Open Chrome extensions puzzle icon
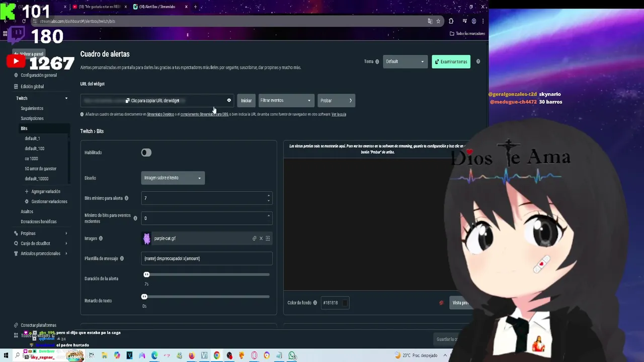644x362 pixels. 451,21
